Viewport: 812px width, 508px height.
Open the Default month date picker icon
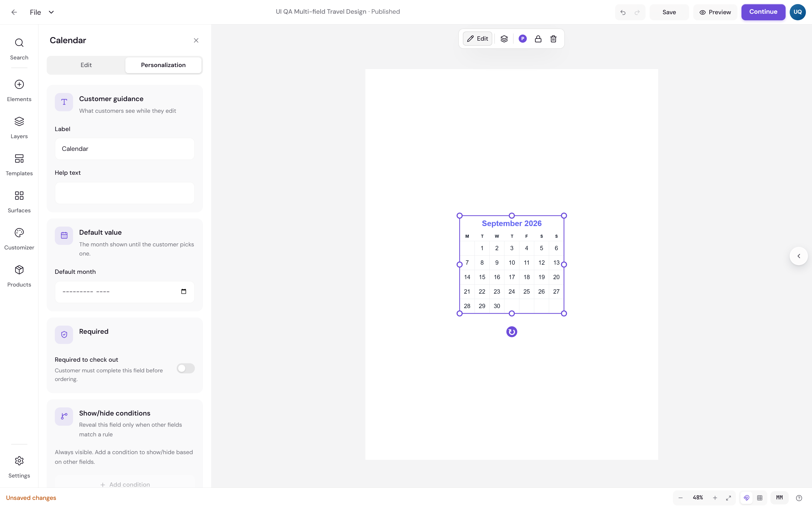(183, 292)
